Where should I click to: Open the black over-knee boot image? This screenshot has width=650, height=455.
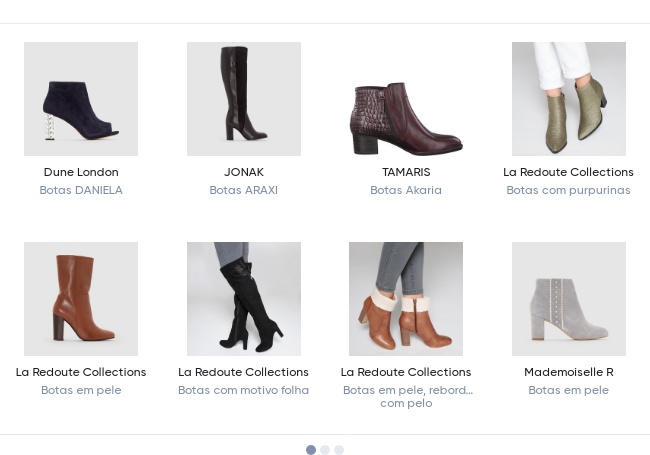[244, 299]
